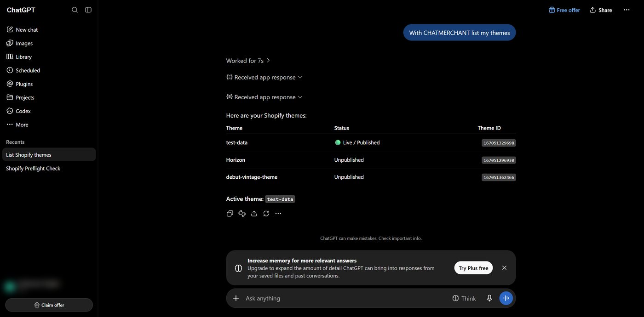This screenshot has height=317, width=644.
Task: Rate the response with the thumbs icon
Action: click(x=242, y=214)
